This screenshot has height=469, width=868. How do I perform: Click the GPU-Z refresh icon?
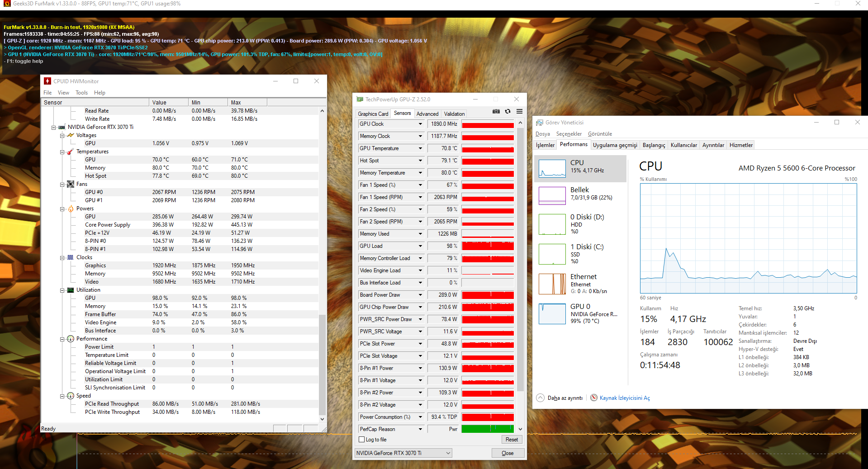point(508,111)
